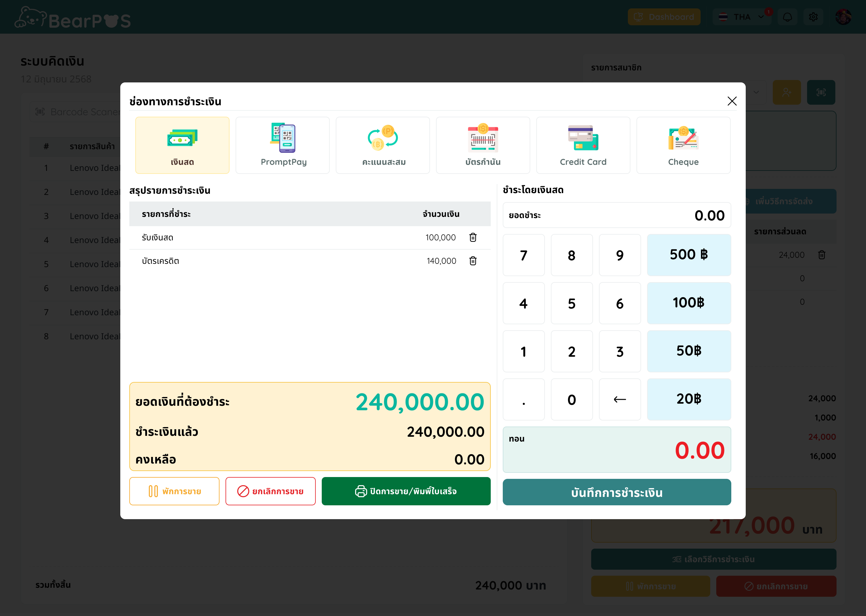Click the teal barcode scan button

pyautogui.click(x=821, y=92)
